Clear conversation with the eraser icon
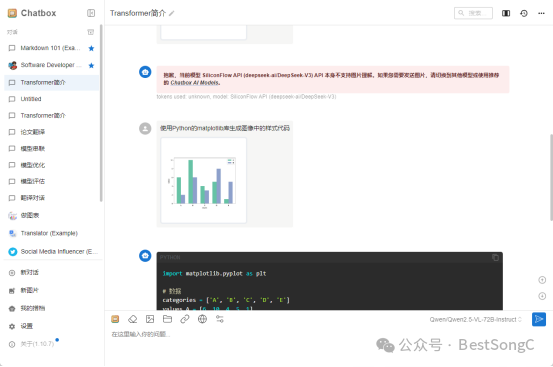Viewport: 553px width, 367px height. click(x=133, y=319)
